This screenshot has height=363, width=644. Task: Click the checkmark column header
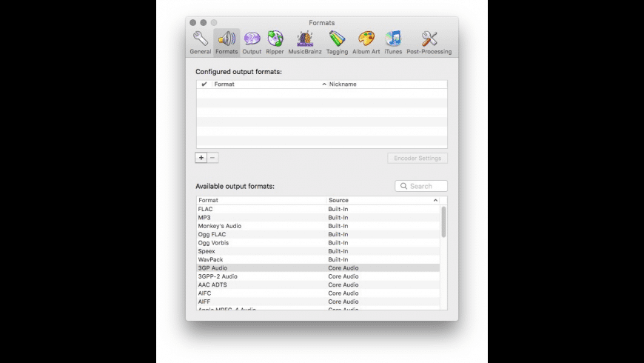point(204,84)
